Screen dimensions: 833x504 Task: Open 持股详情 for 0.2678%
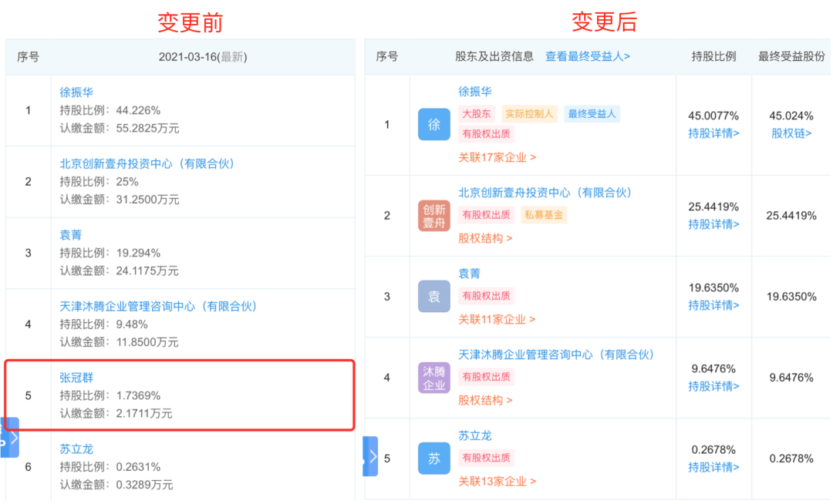(713, 467)
